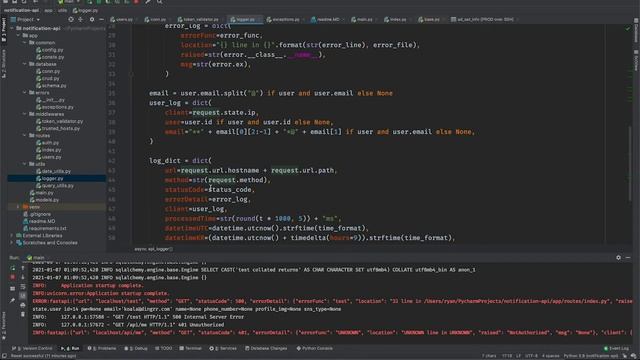Expand External Libraries node
This screenshot has width=640, height=360.
[12, 236]
